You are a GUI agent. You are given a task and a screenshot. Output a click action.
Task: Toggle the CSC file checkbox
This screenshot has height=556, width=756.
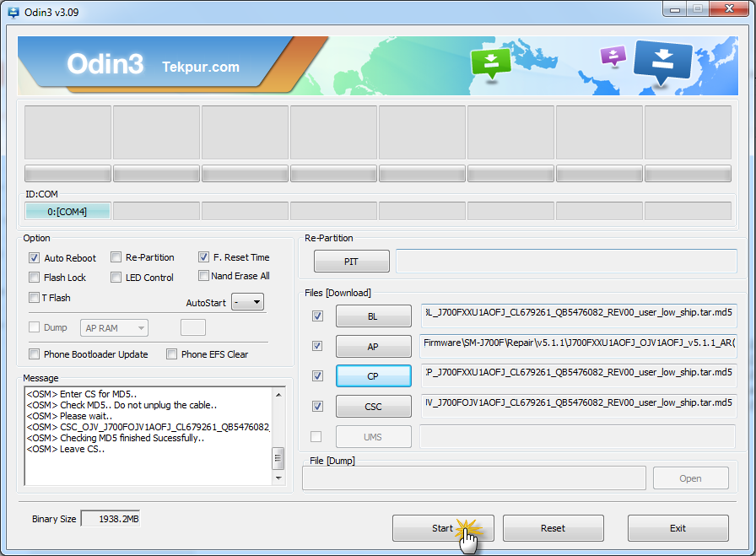(317, 406)
